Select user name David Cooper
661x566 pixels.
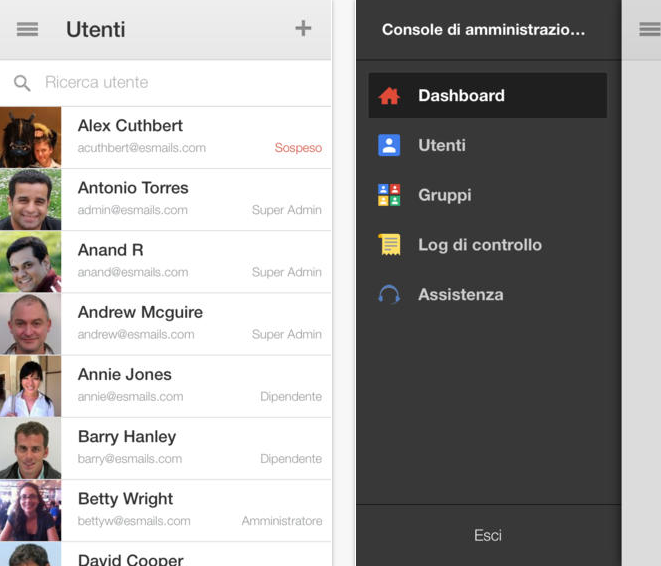coord(131,560)
